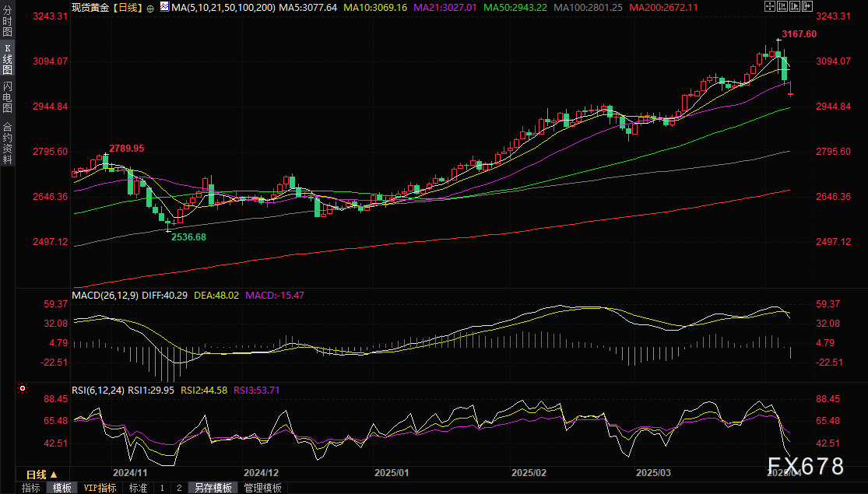Click the MACD(26,12,9) indicator label

coord(105,296)
